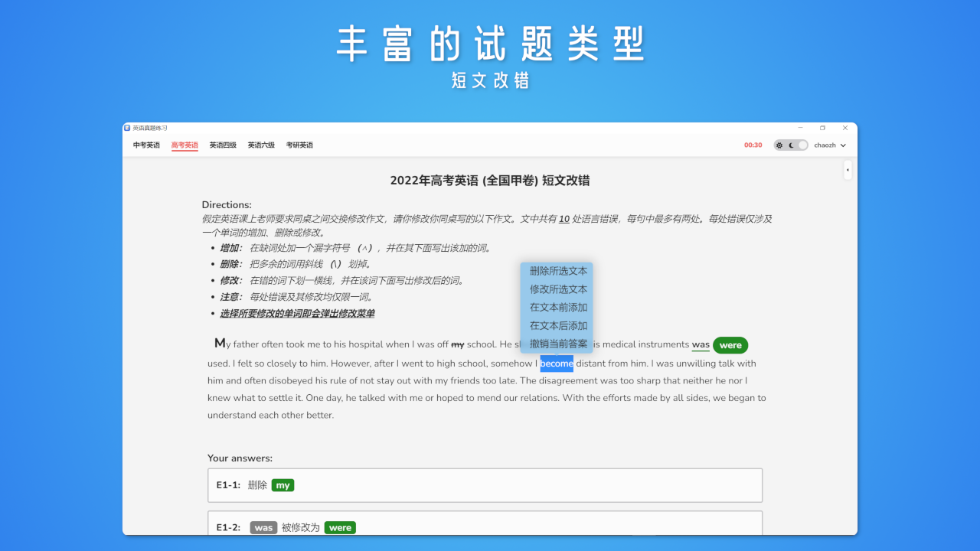
Task: Click the E1-1 answer row
Action: pyautogui.click(x=485, y=485)
